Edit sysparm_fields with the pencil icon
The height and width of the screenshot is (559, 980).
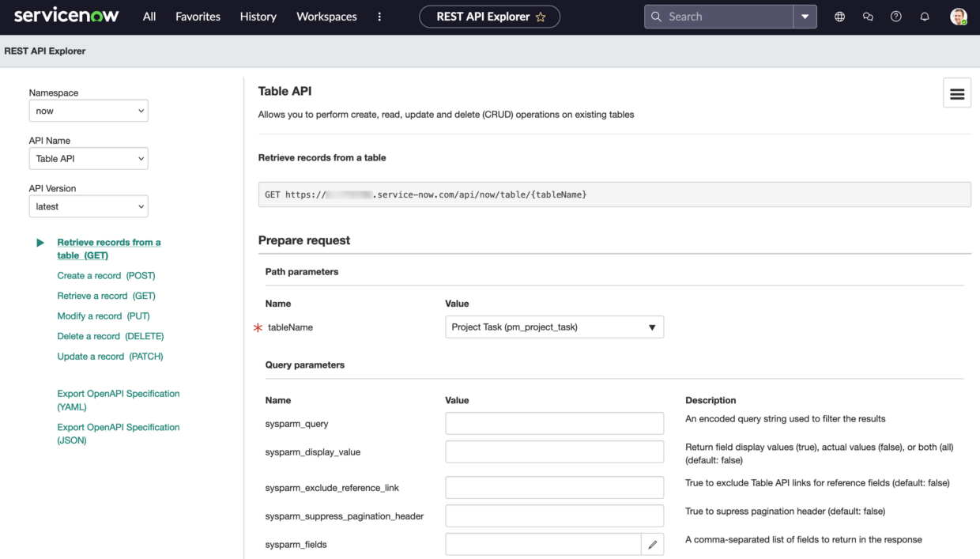(x=654, y=544)
